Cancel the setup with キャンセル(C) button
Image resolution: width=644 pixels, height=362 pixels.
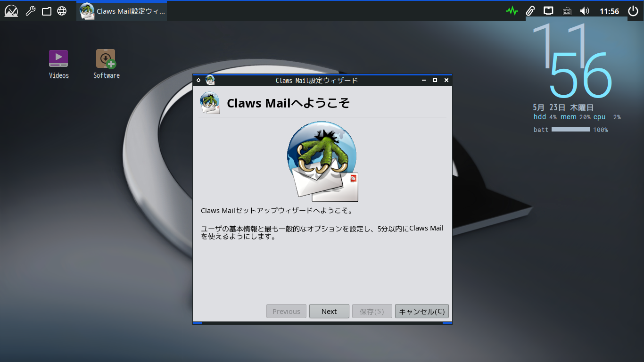(421, 311)
